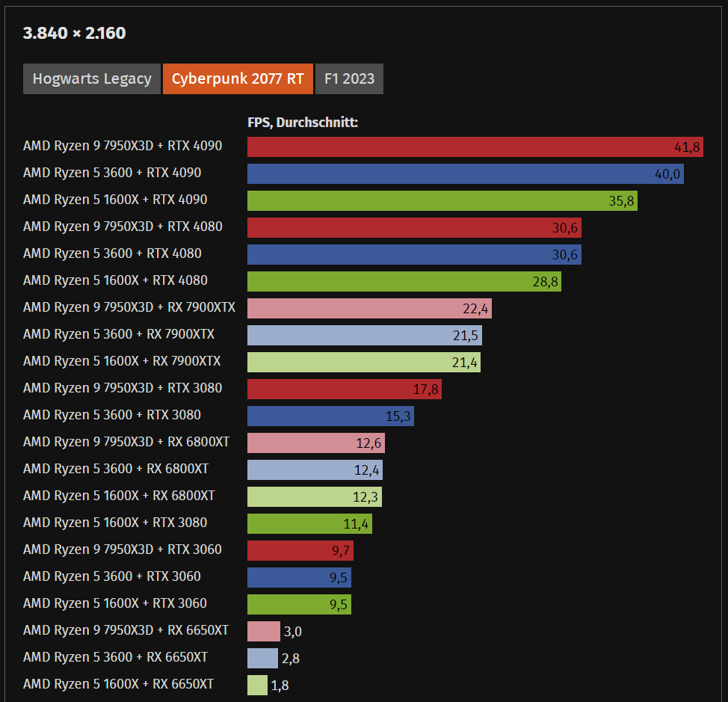Click label 'AMD Ryzen 5 3600 + RTX 3080'
This screenshot has width=728, height=702.
point(112,415)
